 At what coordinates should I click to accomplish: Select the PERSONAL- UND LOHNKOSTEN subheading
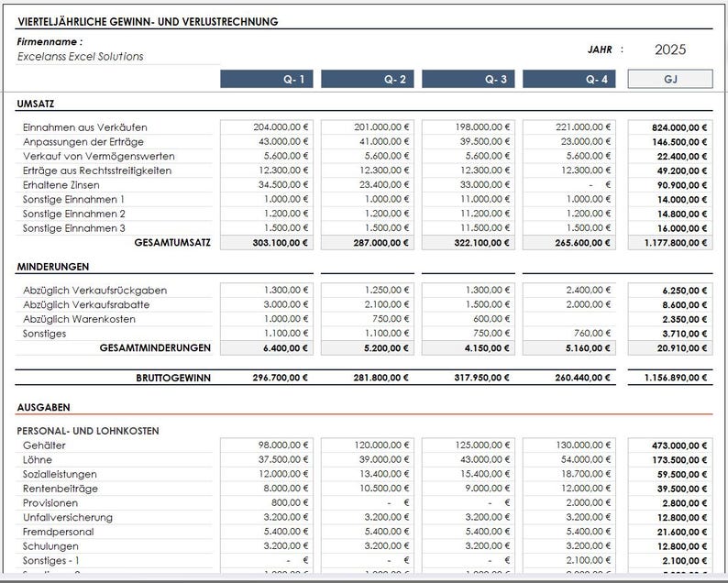88,431
